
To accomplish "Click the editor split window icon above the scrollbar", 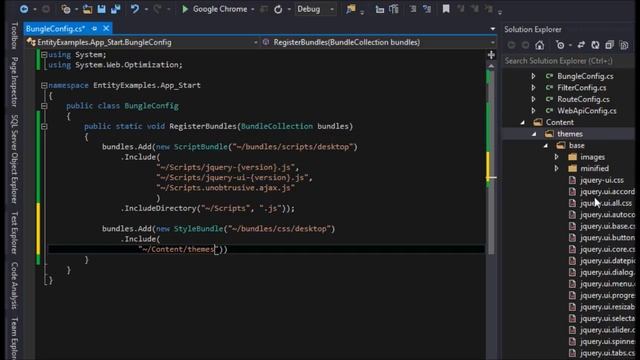I will (491, 55).
